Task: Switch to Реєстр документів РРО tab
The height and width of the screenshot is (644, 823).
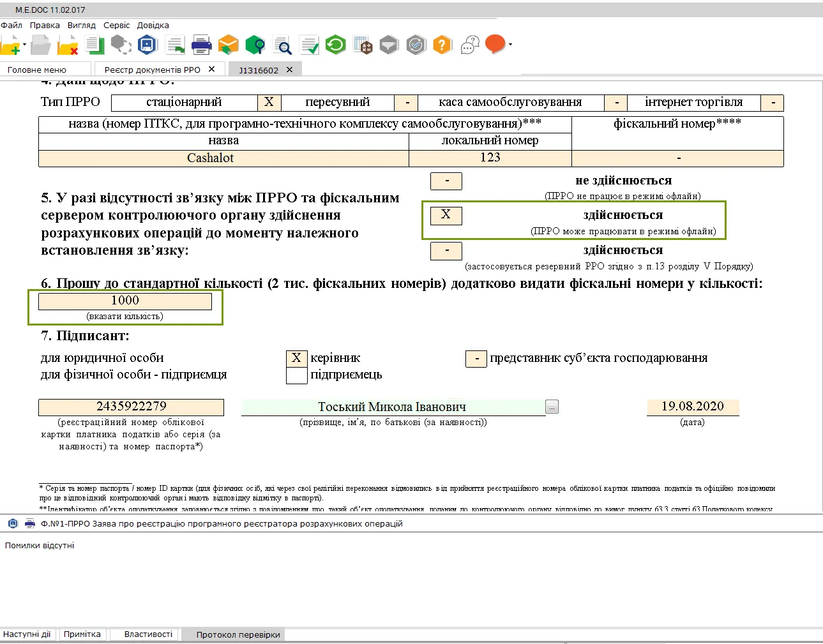Action: (x=153, y=70)
